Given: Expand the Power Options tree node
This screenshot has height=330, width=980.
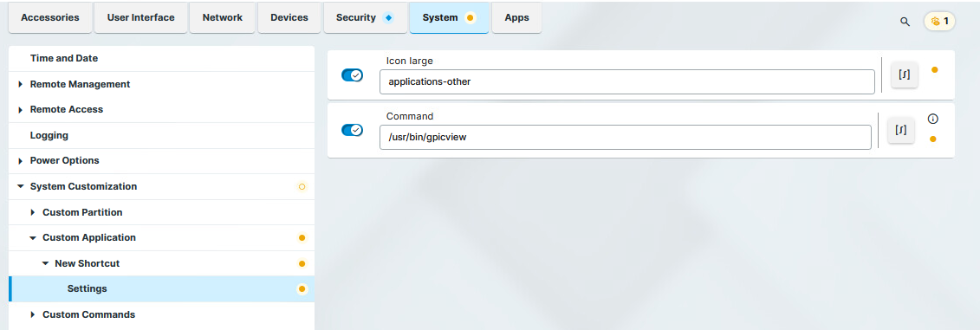Looking at the screenshot, I should (x=21, y=160).
